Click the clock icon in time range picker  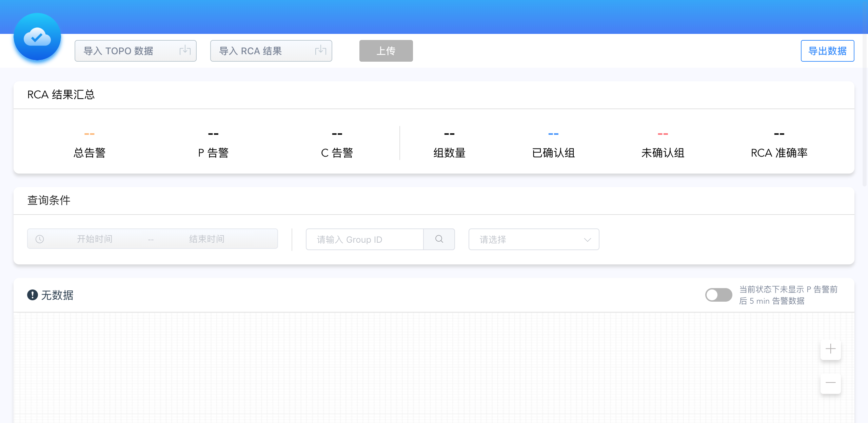click(40, 239)
